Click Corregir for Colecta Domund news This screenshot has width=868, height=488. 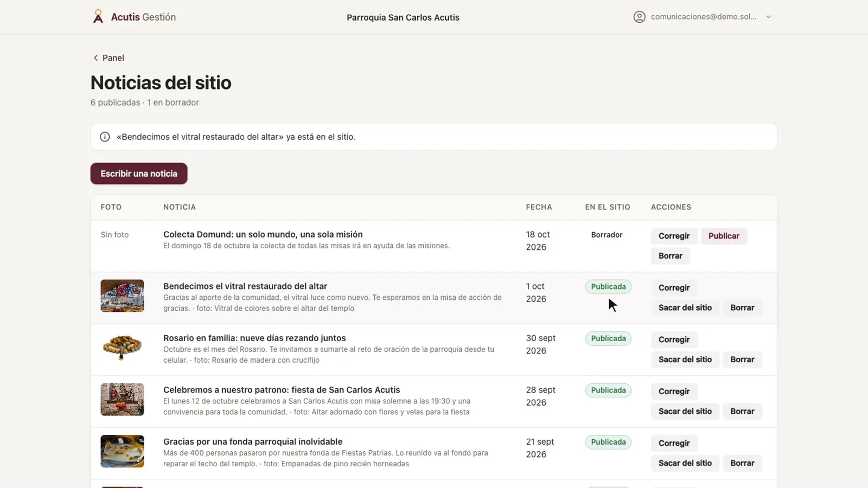tap(674, 236)
